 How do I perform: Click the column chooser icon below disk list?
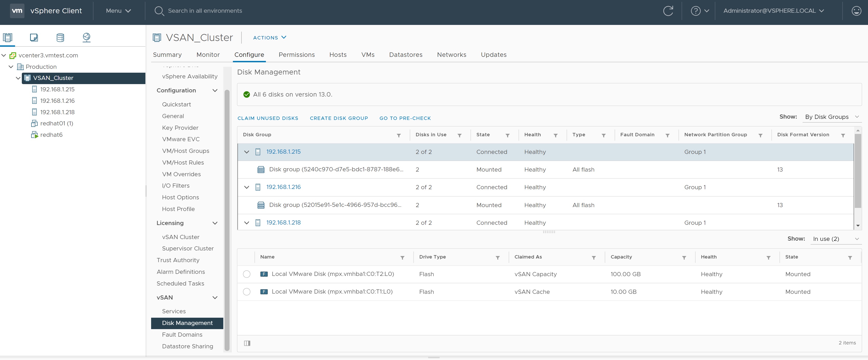(x=247, y=343)
